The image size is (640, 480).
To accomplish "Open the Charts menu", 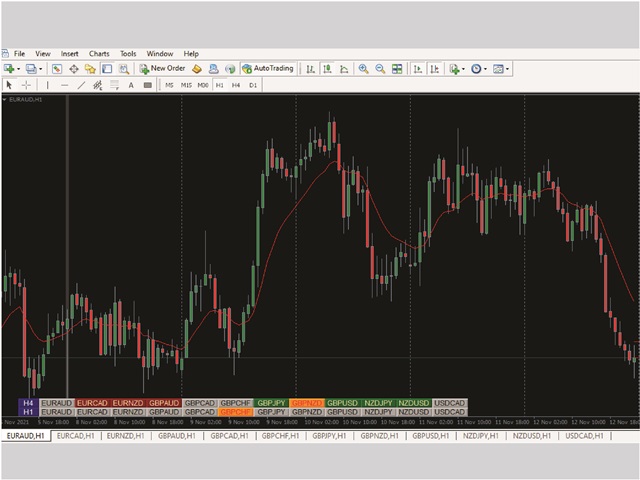I will (x=99, y=53).
